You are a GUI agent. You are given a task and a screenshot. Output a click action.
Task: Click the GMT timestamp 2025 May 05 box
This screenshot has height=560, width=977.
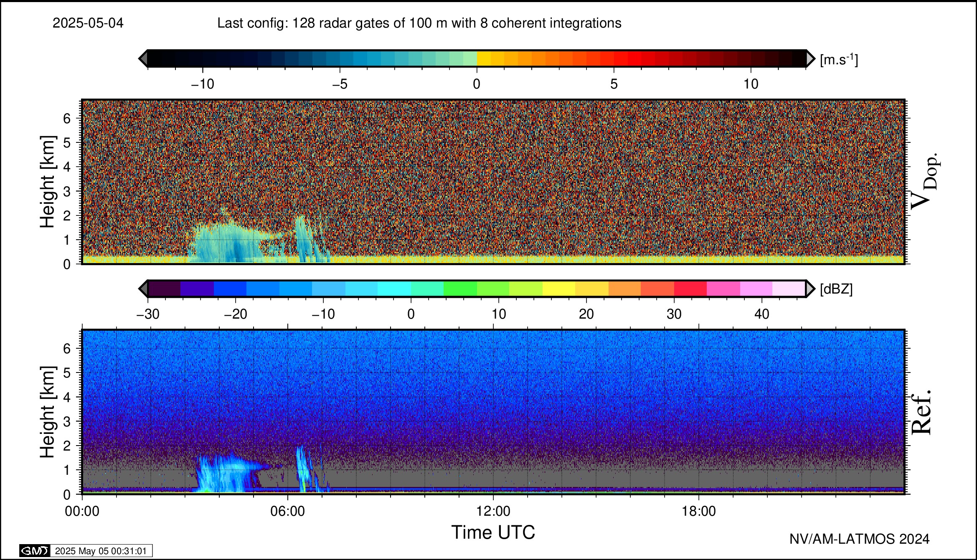tap(101, 551)
